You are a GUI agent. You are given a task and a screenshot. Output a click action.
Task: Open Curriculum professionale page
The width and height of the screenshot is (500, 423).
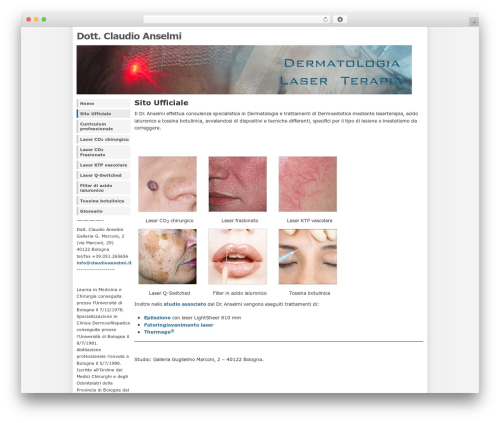point(104,126)
